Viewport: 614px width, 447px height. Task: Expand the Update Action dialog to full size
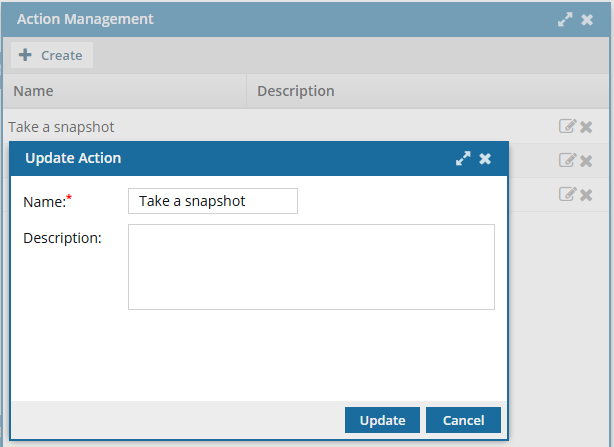click(x=463, y=158)
